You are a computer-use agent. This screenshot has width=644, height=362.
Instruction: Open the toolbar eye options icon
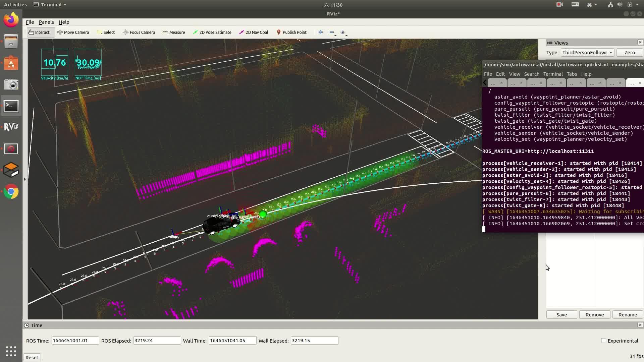[x=343, y=33]
